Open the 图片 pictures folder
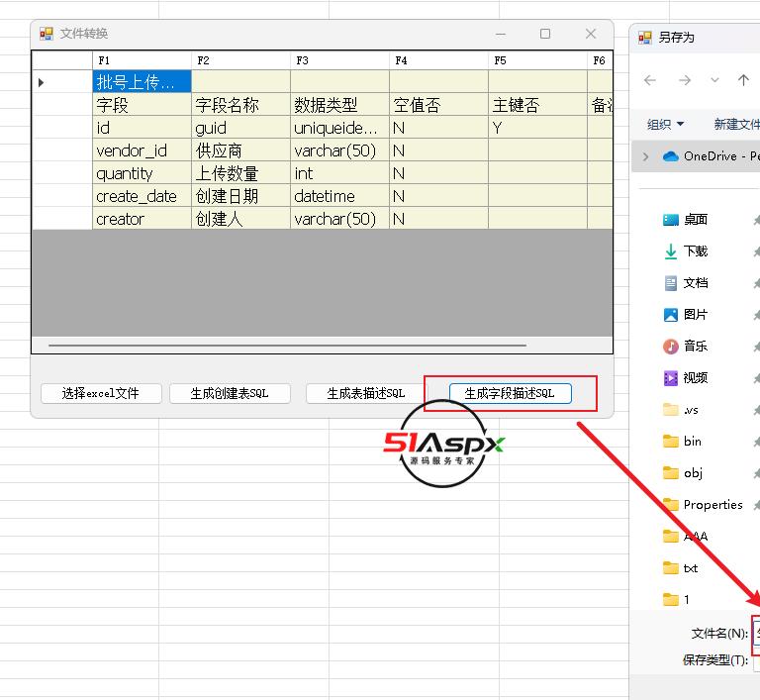 (695, 315)
